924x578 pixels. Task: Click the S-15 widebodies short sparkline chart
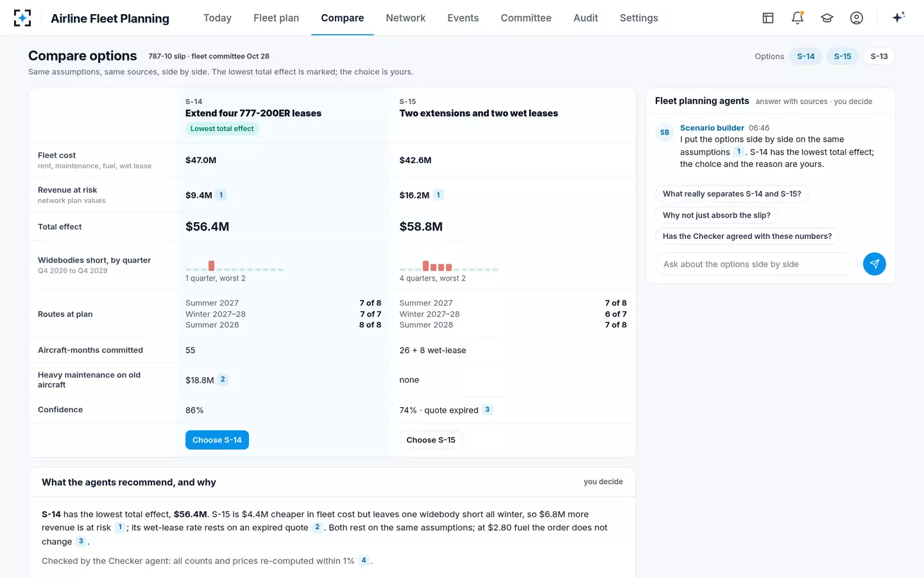(x=449, y=266)
